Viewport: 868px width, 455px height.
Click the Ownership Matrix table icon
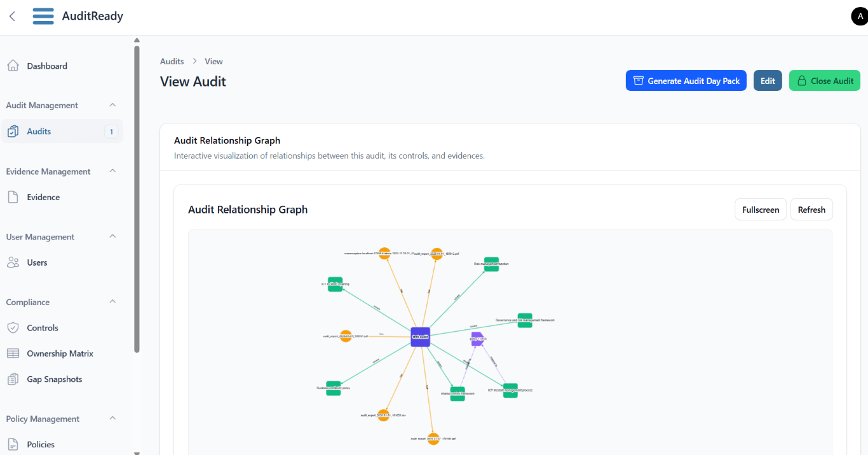(13, 353)
